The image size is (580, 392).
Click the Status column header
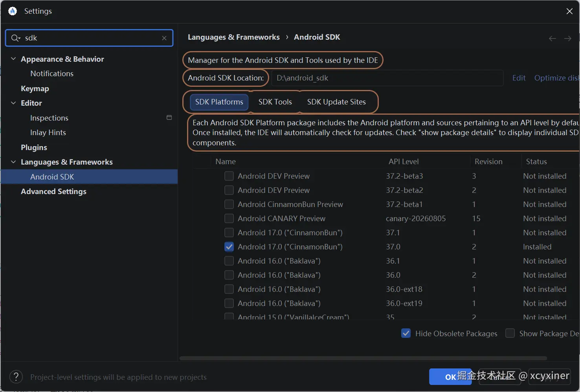click(x=536, y=161)
